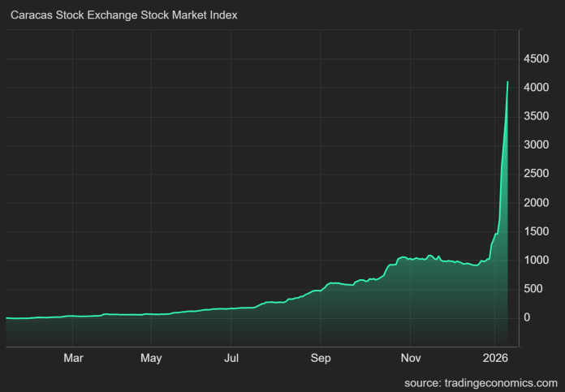Click the 0 value on the price axis
Screen dimensions: 565x392
point(527,318)
